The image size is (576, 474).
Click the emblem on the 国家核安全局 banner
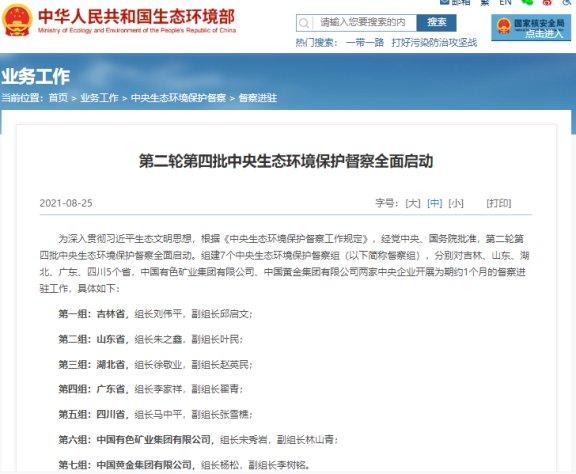[x=504, y=26]
